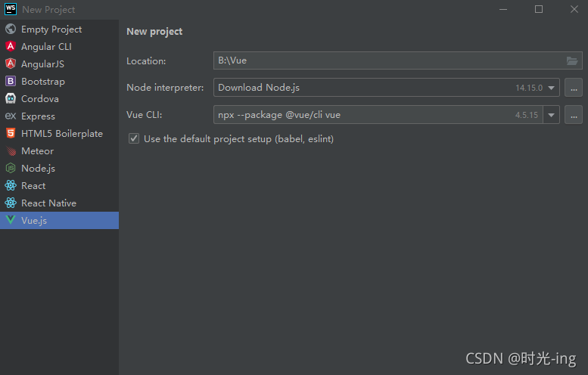This screenshot has height=375, width=588.
Task: Click the Angular CLI red icon
Action: click(11, 46)
